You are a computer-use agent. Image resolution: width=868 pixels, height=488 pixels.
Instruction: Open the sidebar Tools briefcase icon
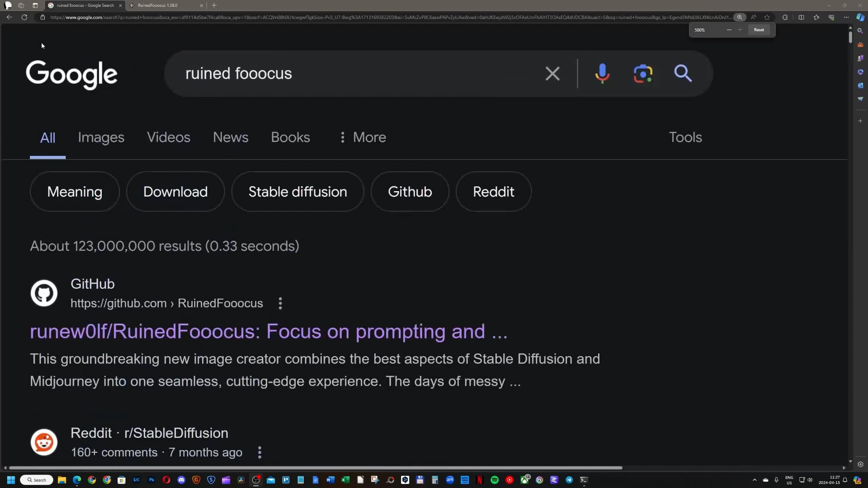[x=860, y=45]
